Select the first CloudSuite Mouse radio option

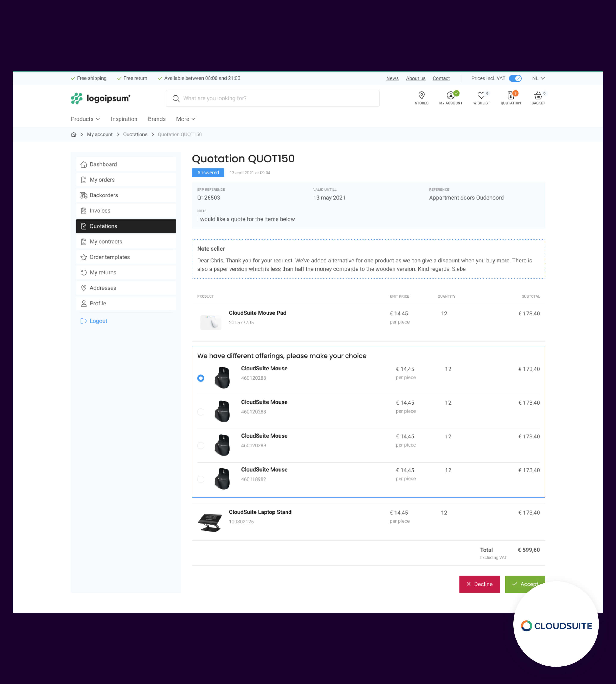(x=201, y=378)
